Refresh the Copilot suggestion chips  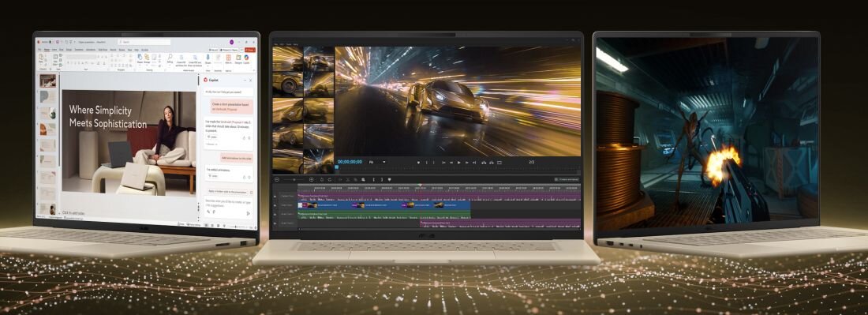point(251,192)
